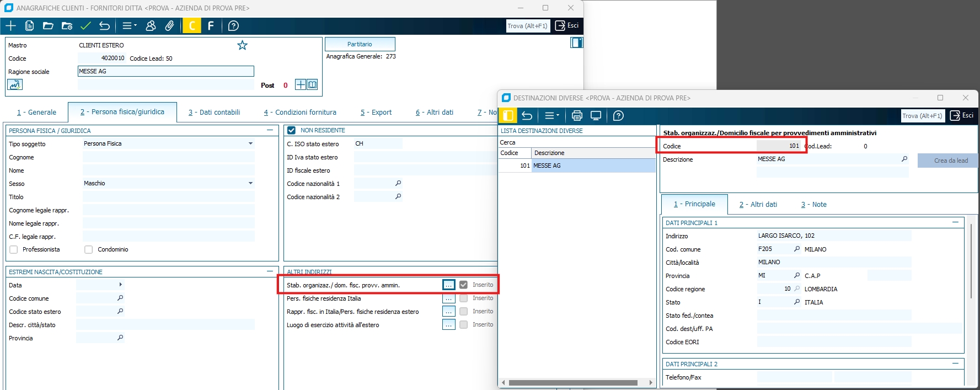This screenshot has height=390, width=980.
Task: Enable the Condominio checkbox
Action: pos(88,249)
